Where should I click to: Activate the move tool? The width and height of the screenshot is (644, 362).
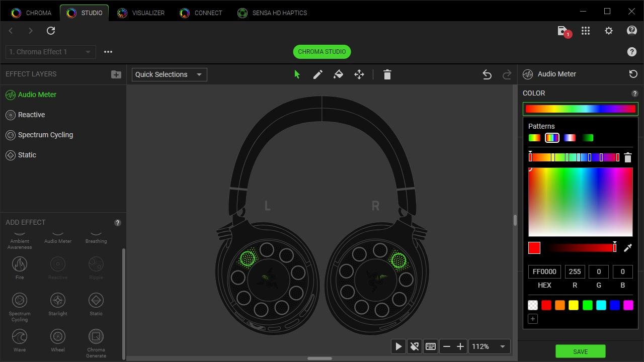click(359, 74)
